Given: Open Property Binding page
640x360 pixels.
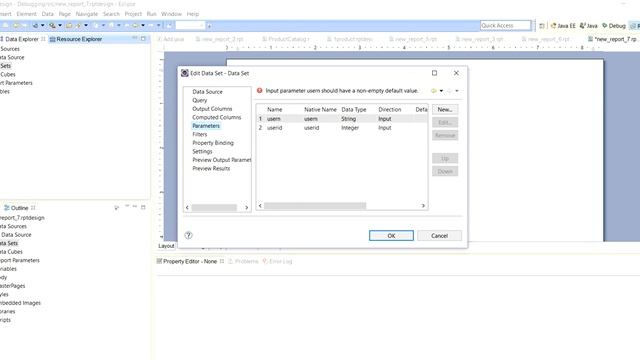Looking at the screenshot, I should [213, 143].
